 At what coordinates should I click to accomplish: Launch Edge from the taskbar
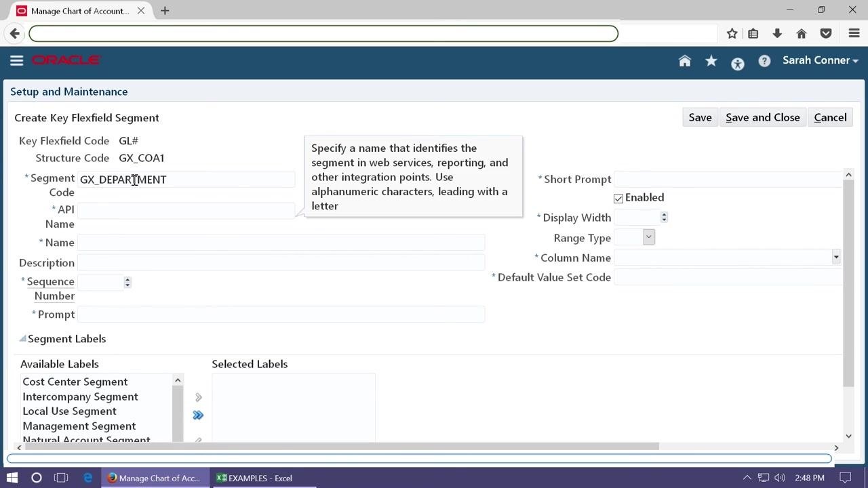click(x=88, y=478)
